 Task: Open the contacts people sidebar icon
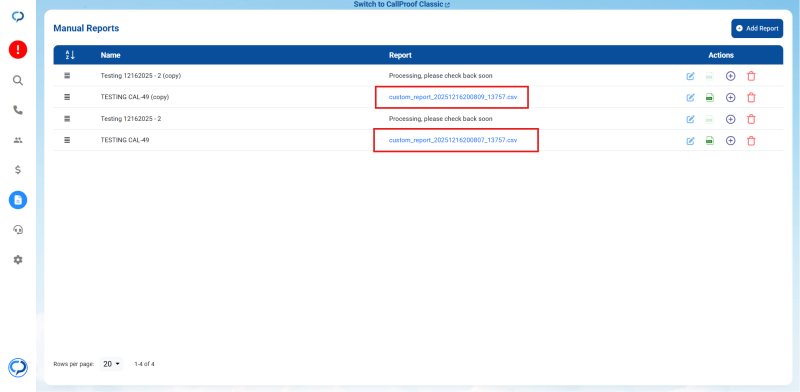[x=18, y=140]
